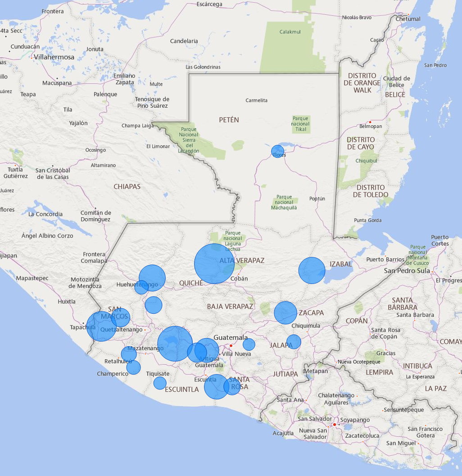This screenshot has width=462, height=476.
Task: Select the Palenque label
Action: (105, 94)
